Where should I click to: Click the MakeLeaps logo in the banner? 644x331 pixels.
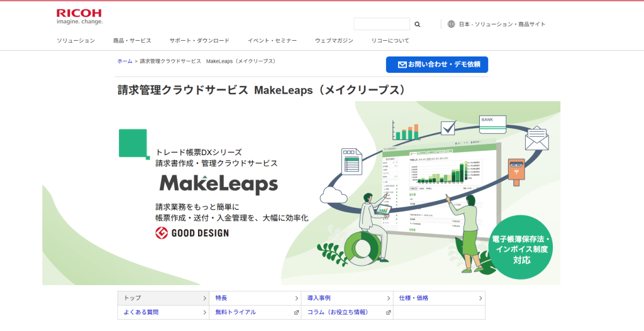point(218,184)
